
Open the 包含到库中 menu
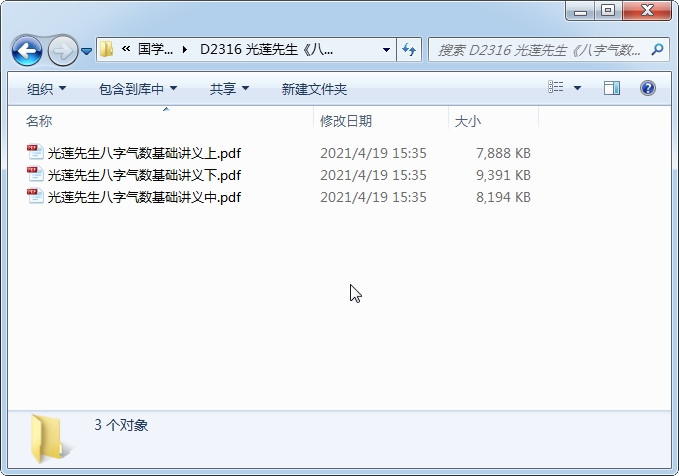(138, 89)
